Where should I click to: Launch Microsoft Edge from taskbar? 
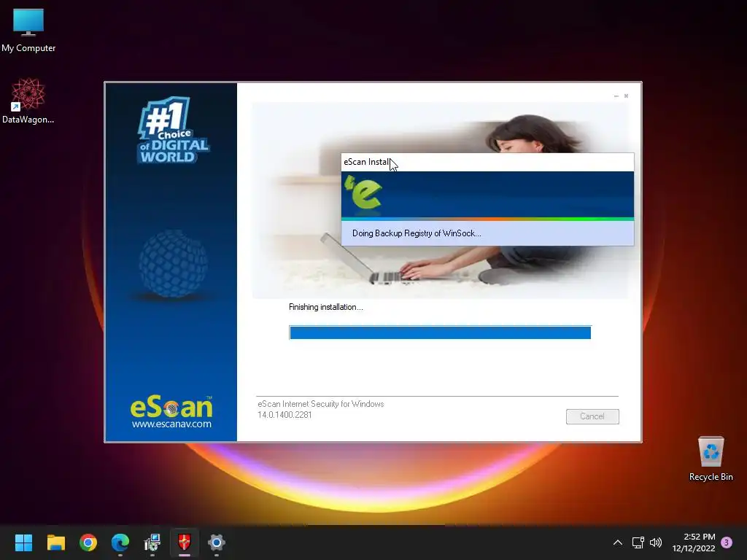click(120, 542)
